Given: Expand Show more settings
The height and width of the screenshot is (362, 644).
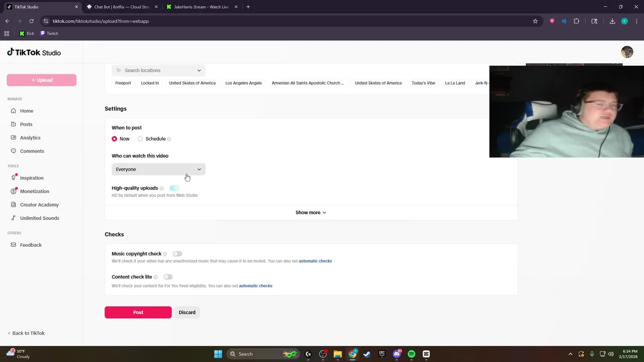Looking at the screenshot, I should pos(310,213).
